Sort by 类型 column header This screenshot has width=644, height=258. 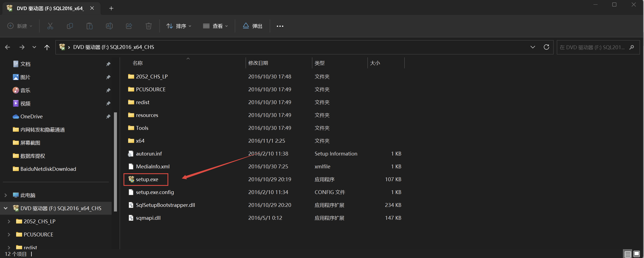319,63
